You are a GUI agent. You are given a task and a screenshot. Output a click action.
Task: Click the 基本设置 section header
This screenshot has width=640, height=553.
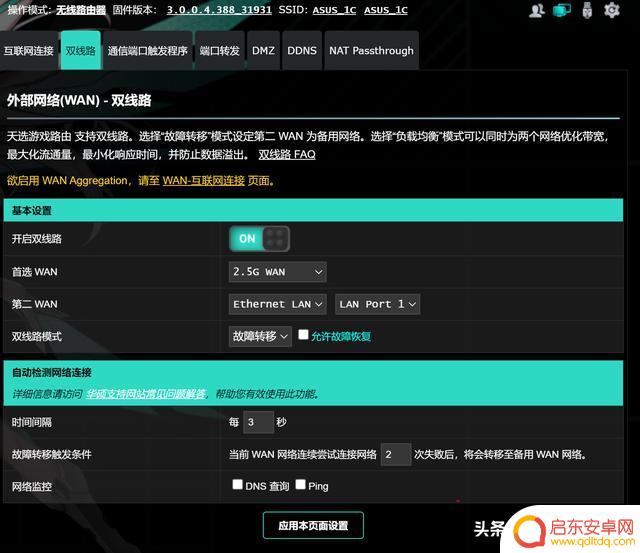tap(313, 211)
